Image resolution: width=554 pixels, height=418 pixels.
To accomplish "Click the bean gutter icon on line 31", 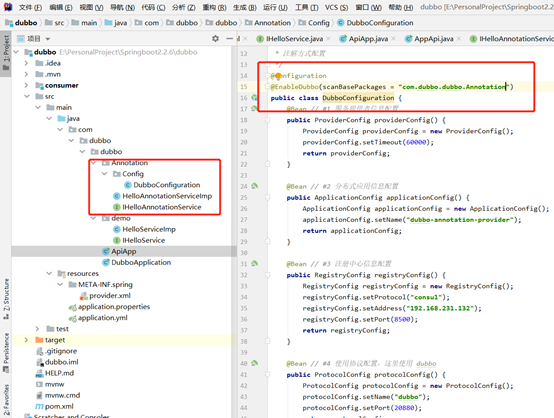I will click(x=254, y=263).
